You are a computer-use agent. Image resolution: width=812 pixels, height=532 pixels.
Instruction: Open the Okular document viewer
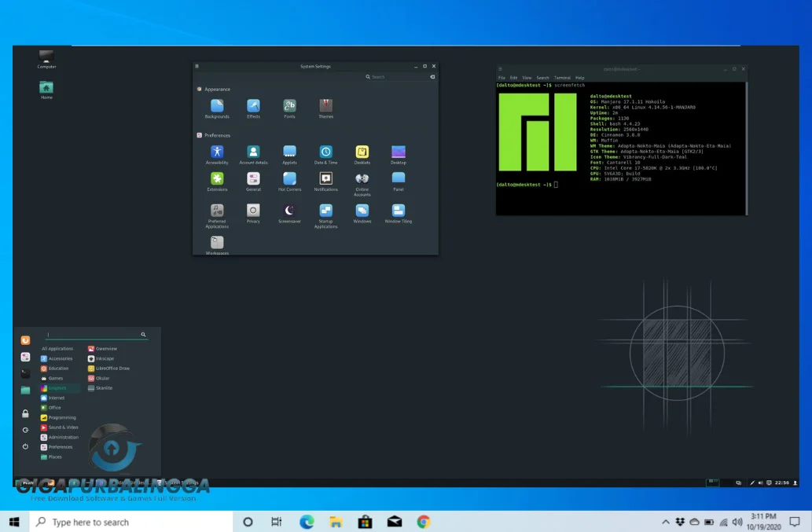tap(103, 378)
